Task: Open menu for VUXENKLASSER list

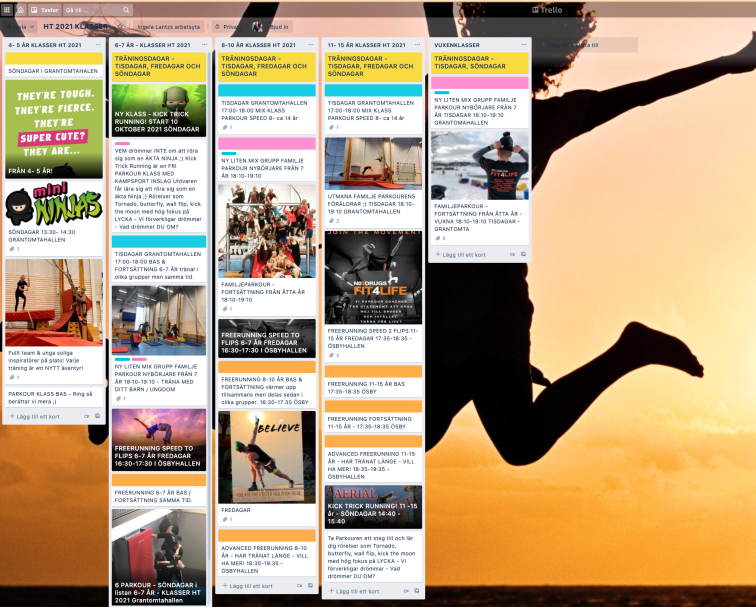Action: (x=524, y=45)
